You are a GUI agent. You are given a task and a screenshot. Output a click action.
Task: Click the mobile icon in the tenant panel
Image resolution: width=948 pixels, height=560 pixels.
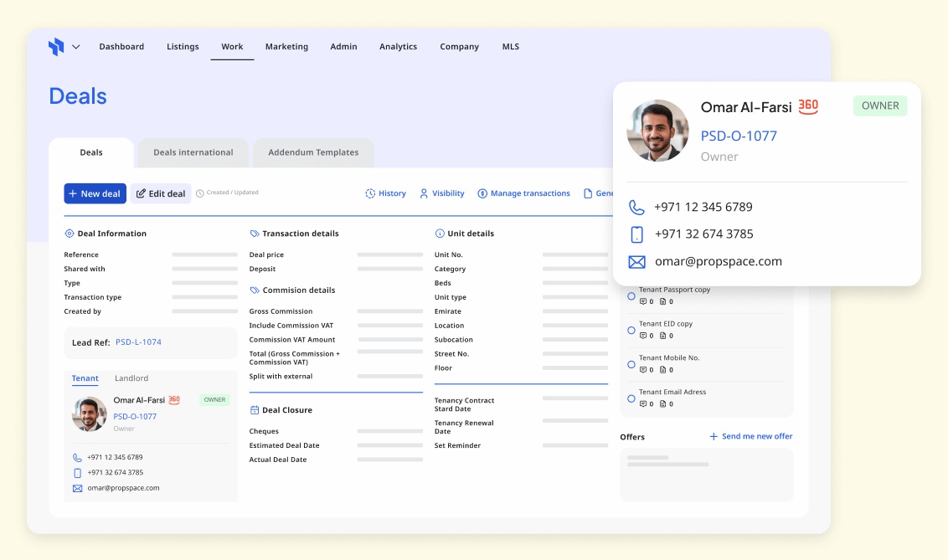[x=77, y=473]
